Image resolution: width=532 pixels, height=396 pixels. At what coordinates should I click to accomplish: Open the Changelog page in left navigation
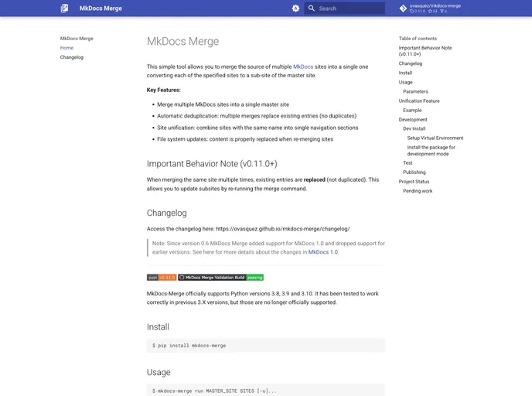[x=72, y=57]
